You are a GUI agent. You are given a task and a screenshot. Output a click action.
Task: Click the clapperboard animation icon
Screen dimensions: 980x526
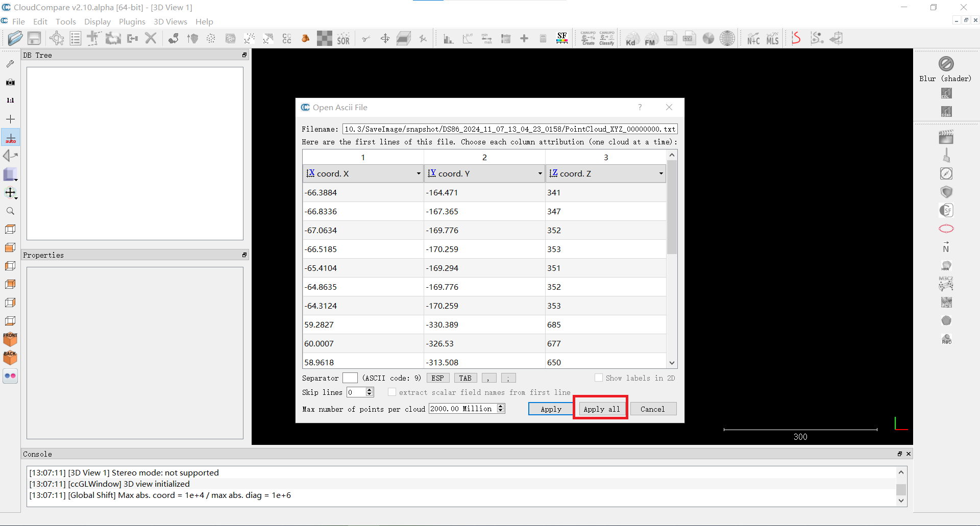pyautogui.click(x=946, y=137)
